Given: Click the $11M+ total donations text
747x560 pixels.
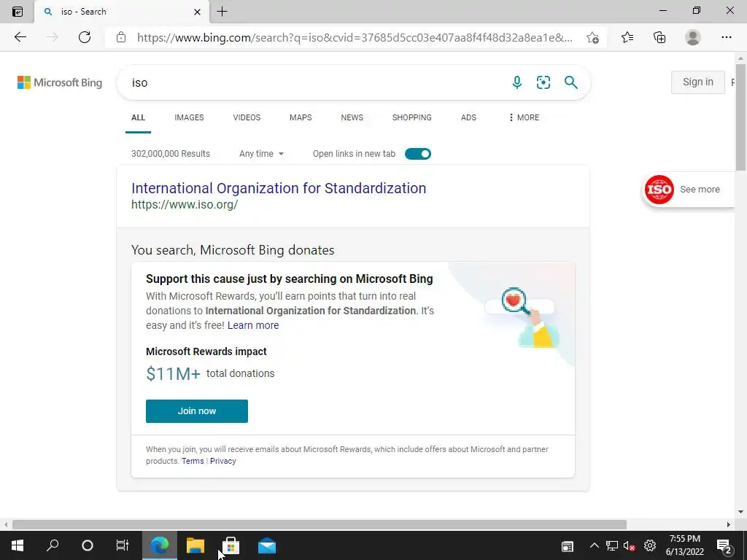Looking at the screenshot, I should click(x=210, y=374).
